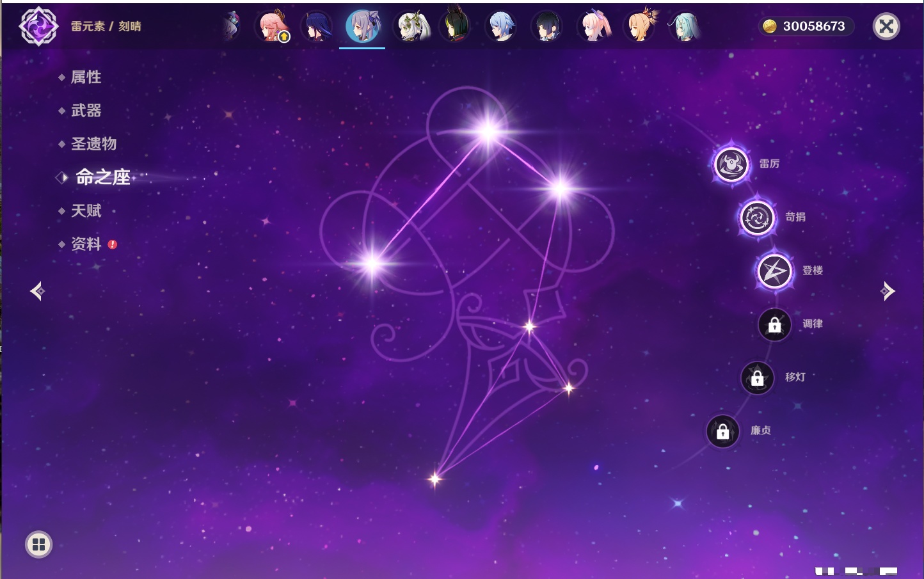Click the bright star on the left loop
The width and height of the screenshot is (924, 579).
click(372, 263)
